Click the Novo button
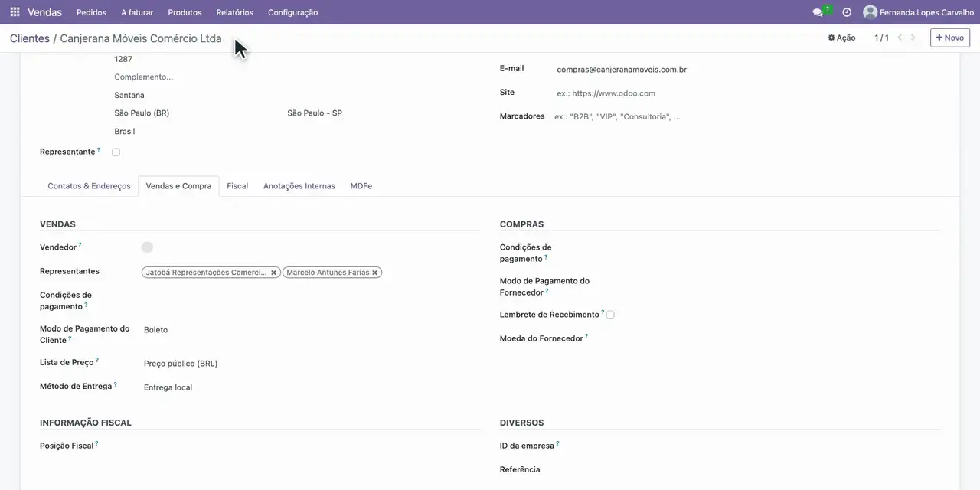 [949, 38]
